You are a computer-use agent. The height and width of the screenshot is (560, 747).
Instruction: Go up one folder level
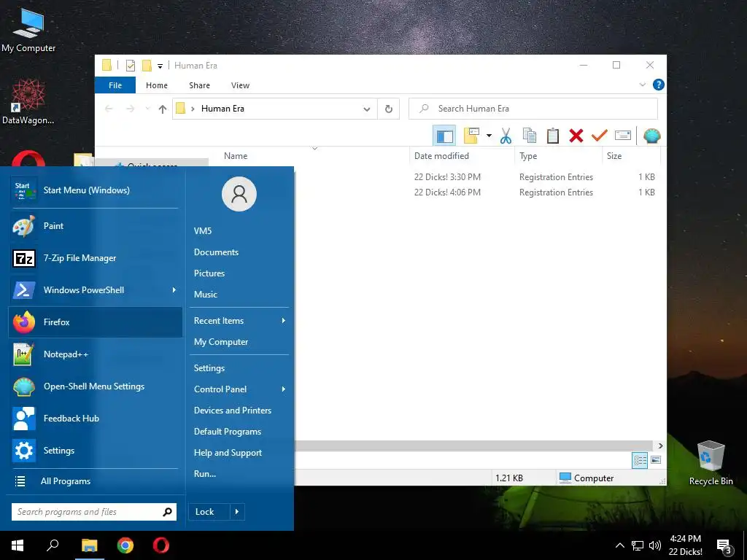[x=163, y=109]
